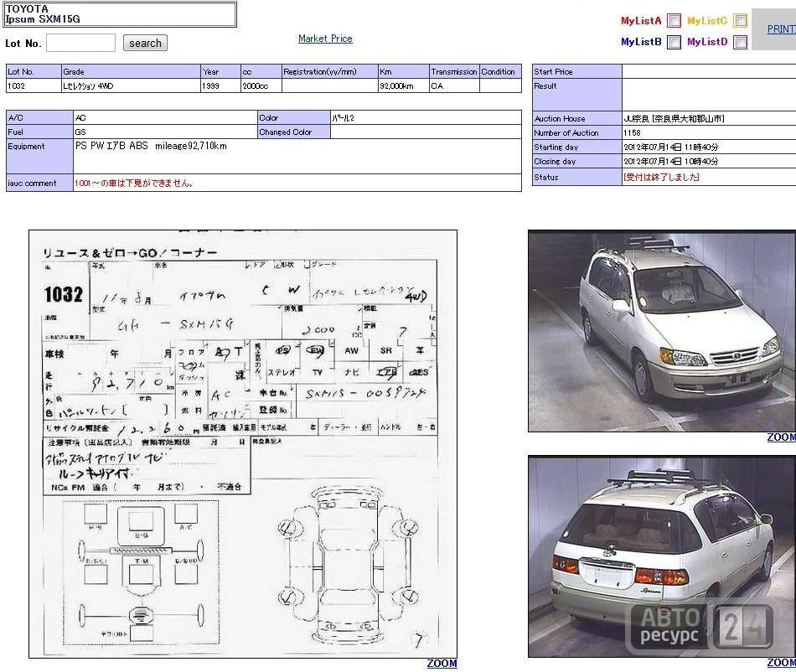Open the rear view car photo
This screenshot has width=796, height=672.
pos(662,556)
